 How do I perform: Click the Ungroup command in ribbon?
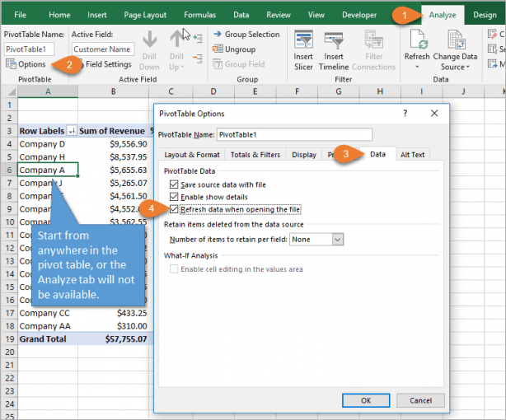(x=239, y=49)
